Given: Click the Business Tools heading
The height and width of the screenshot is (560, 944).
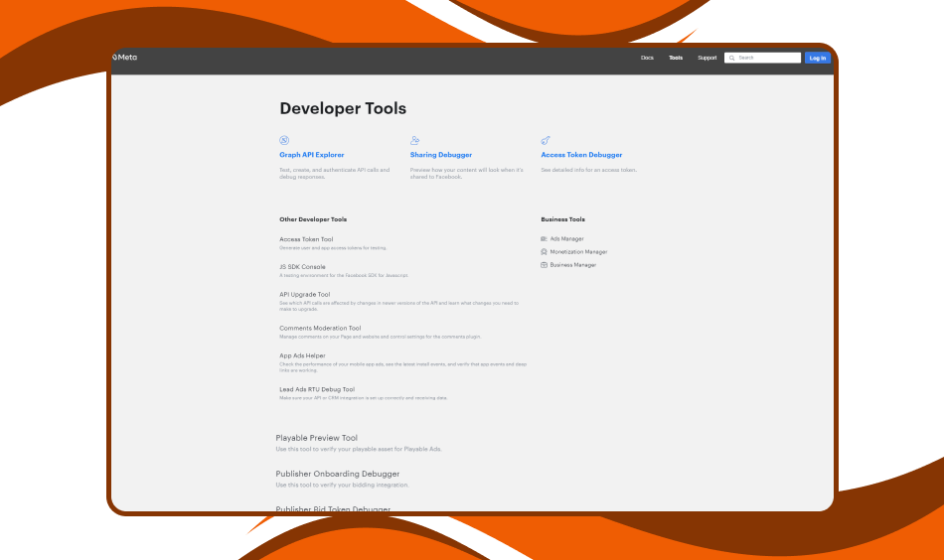Looking at the screenshot, I should coord(562,219).
